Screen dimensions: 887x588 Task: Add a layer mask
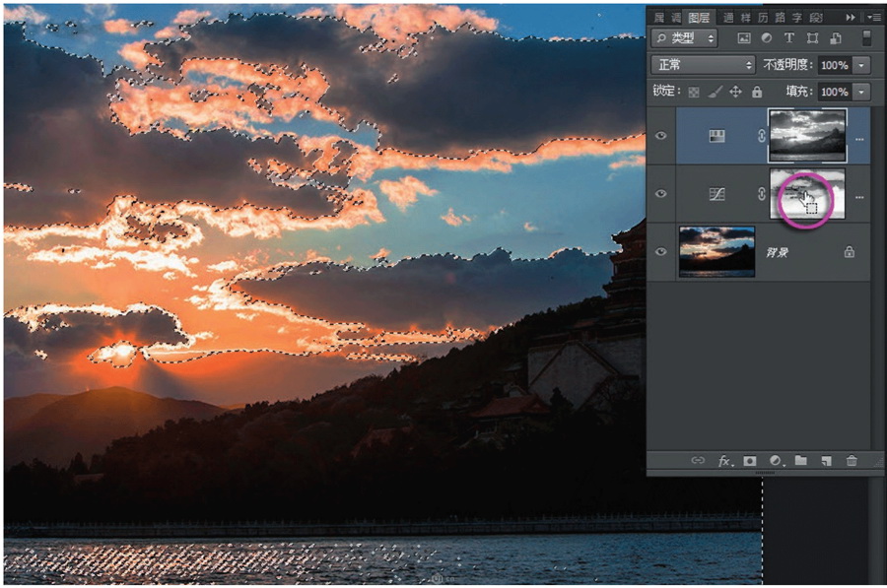(750, 461)
